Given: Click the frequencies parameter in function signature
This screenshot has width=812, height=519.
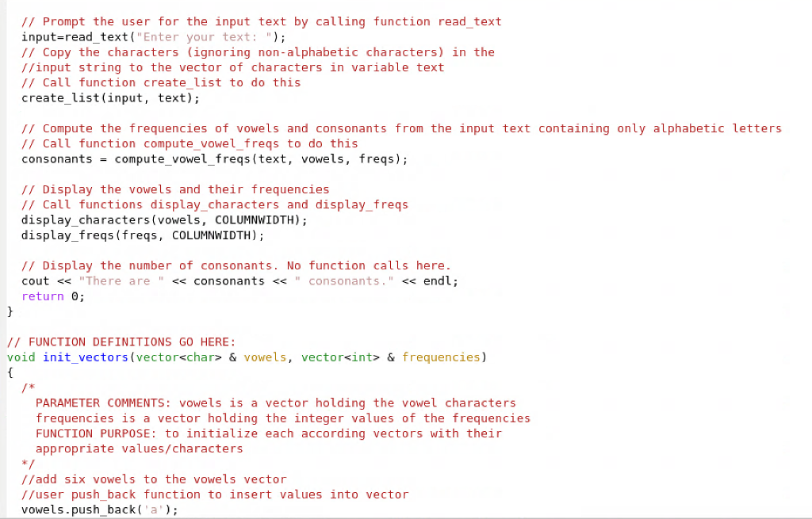Looking at the screenshot, I should 441,357.
